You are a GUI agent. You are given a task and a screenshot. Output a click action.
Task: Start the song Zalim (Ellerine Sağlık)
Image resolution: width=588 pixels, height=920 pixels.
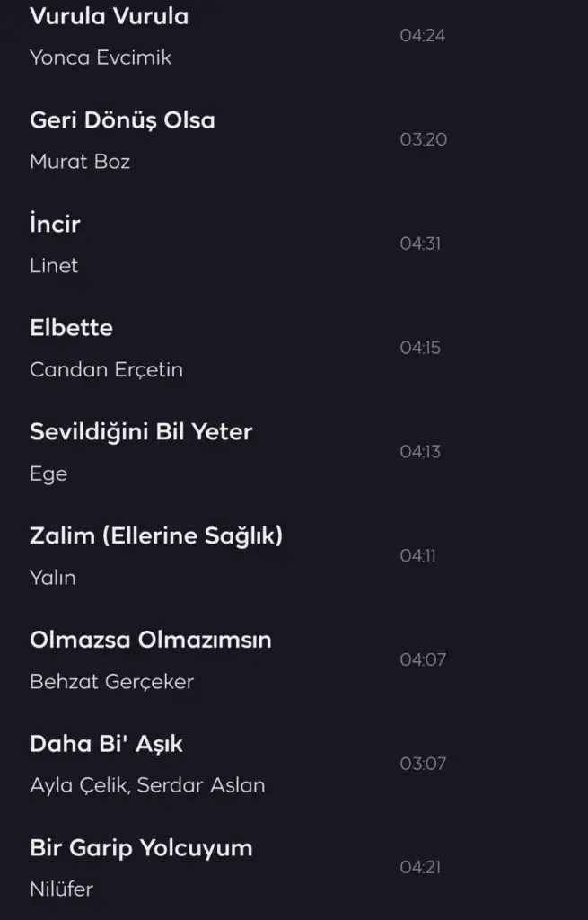156,536
